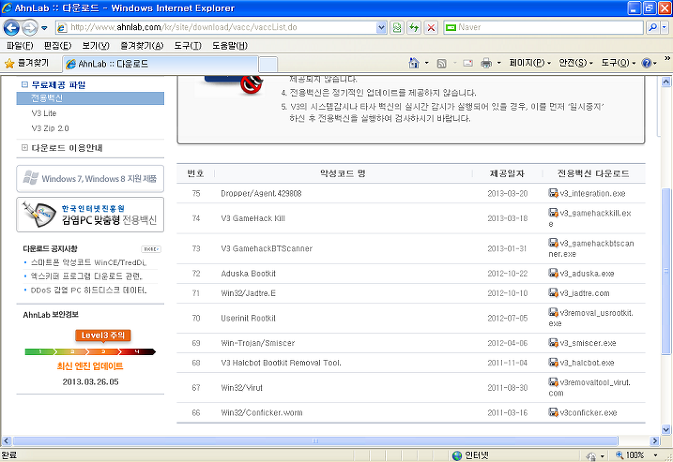Viewport: 673px width, 462px height.
Task: Select the AhnLab :: 다운로드 tab
Action: coord(160,64)
